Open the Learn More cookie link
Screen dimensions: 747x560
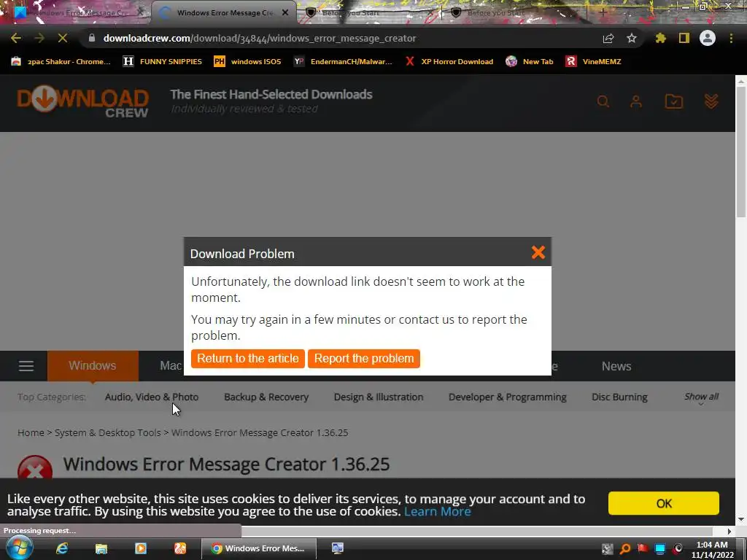tap(438, 511)
